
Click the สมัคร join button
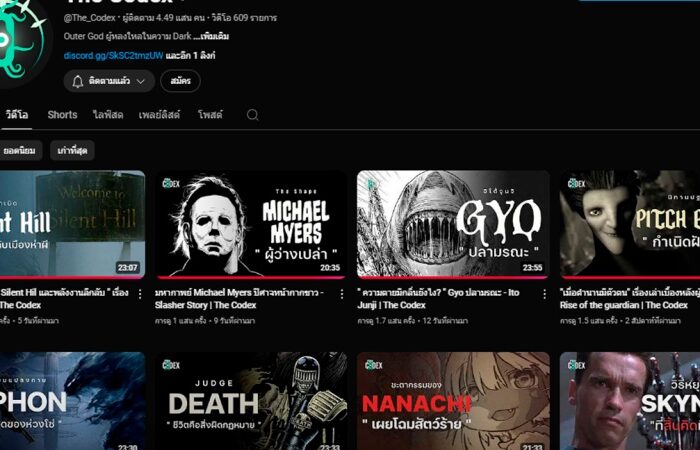coord(180,81)
